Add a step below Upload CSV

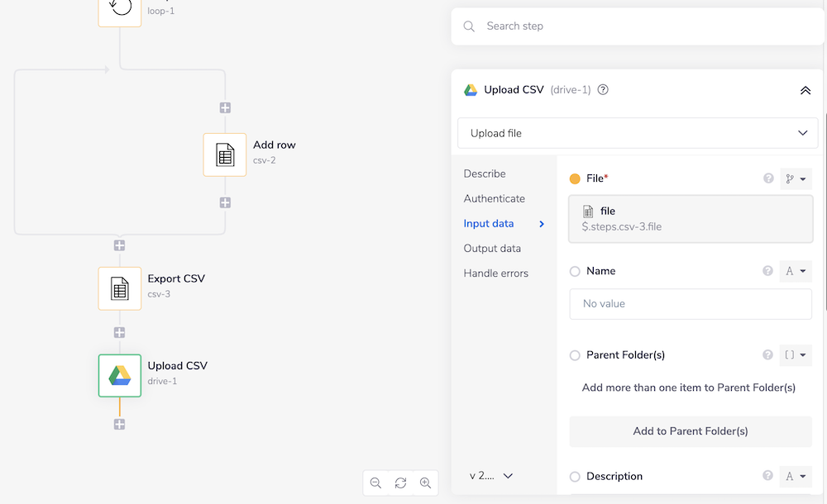[120, 424]
